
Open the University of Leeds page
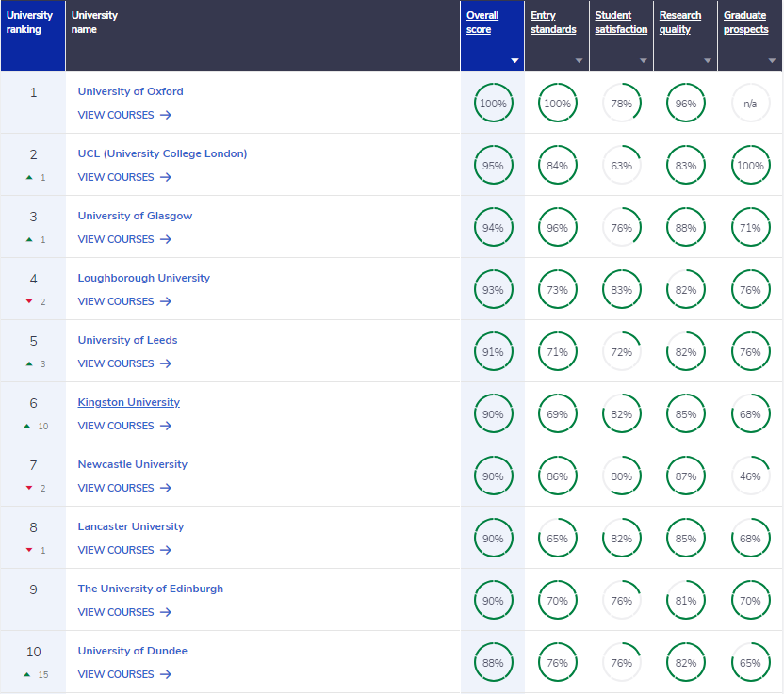[127, 340]
